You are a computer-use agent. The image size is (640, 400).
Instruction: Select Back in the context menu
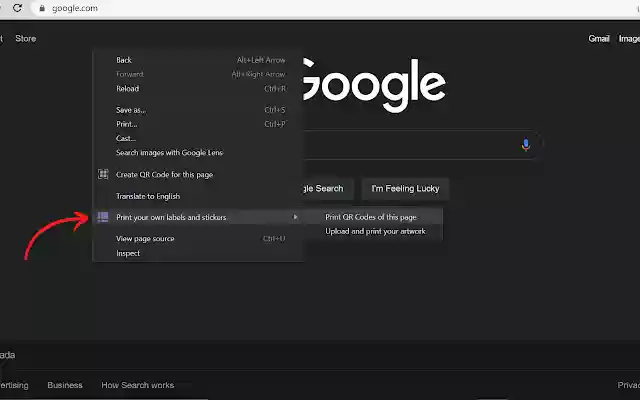(x=199, y=60)
